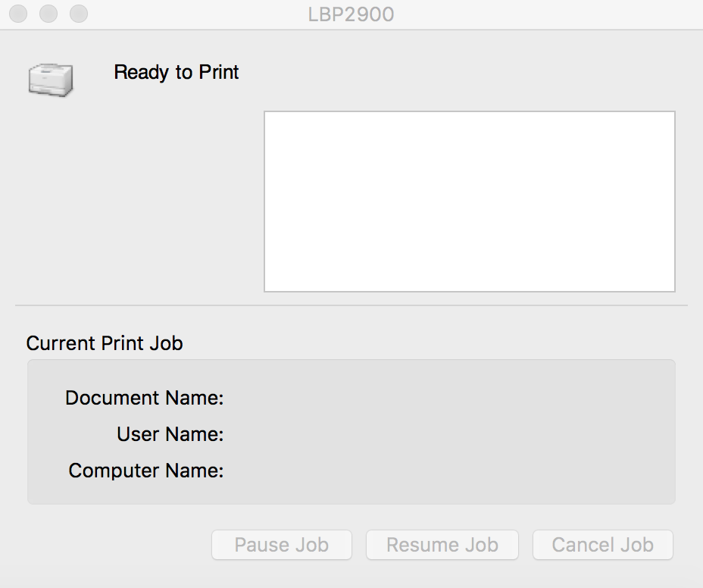Click the Computer Name label
The image size is (703, 588).
point(145,471)
